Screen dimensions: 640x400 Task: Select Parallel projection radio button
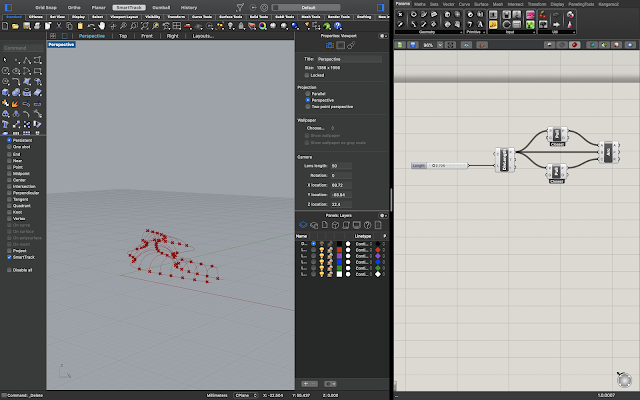pos(308,94)
